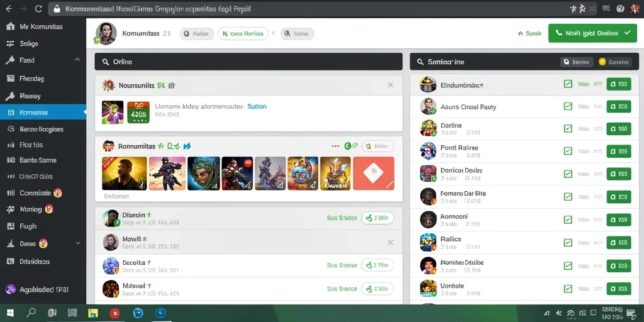Open yellow File Explorer taskbar icon
This screenshot has height=322, width=644.
point(93,313)
